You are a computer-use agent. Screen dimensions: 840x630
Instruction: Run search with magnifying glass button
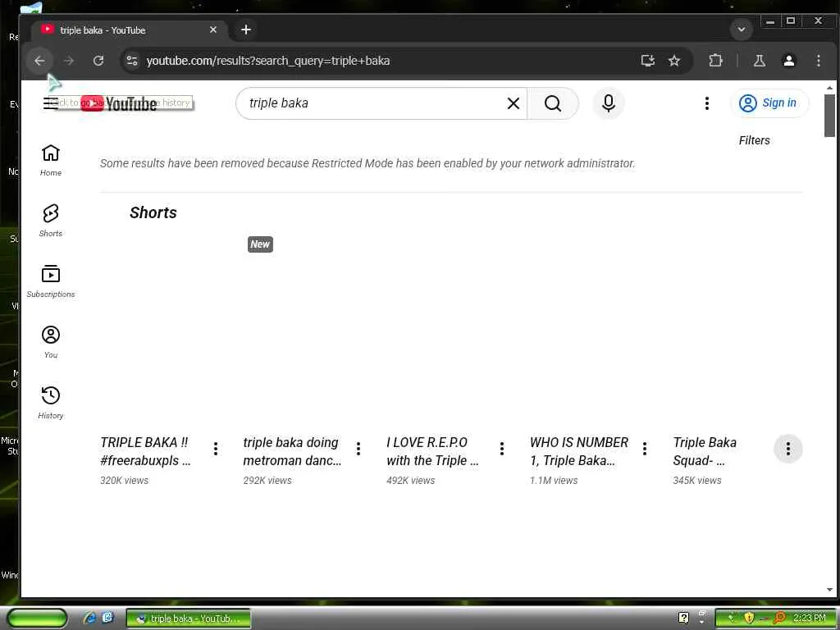pyautogui.click(x=553, y=103)
